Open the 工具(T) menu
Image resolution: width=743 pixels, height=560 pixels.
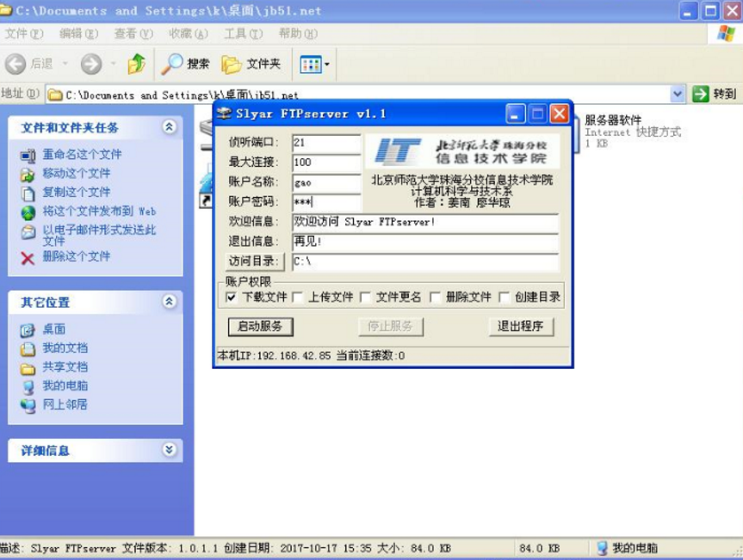[244, 34]
